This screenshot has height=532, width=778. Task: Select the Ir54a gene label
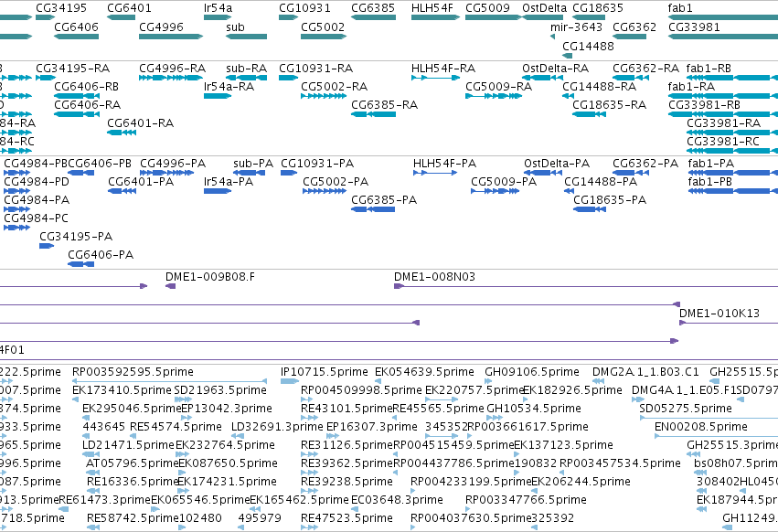coord(218,8)
